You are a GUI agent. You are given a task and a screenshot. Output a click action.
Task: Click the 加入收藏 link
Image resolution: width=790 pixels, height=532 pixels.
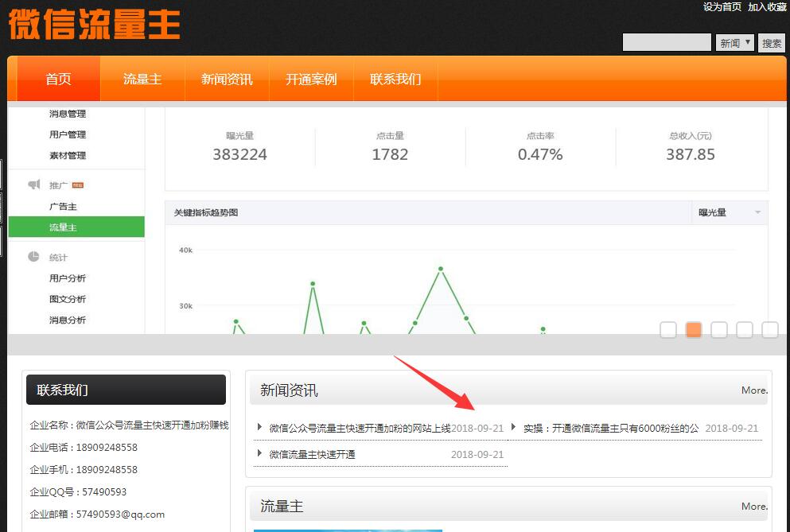768,6
